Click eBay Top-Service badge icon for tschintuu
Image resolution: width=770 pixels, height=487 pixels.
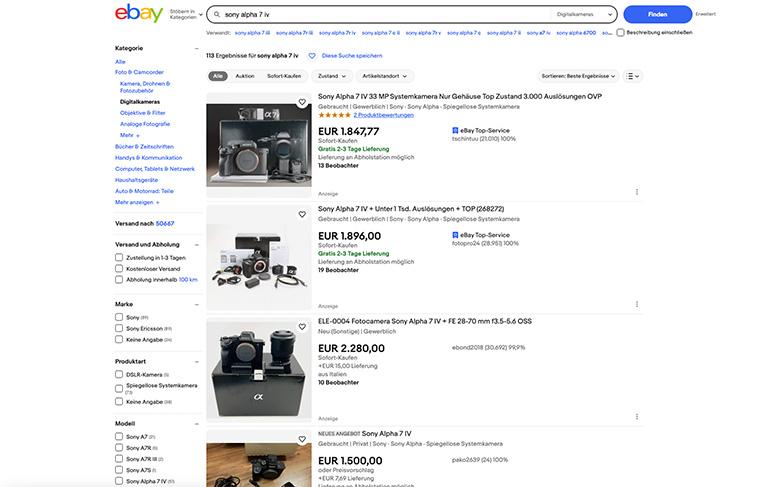[455, 131]
